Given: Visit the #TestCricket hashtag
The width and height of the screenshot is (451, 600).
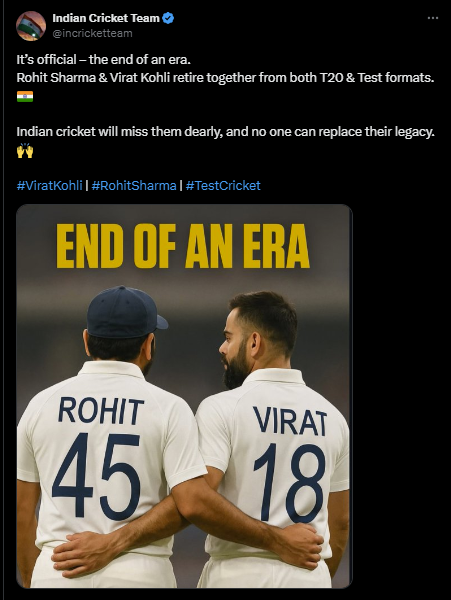Looking at the screenshot, I should tap(223, 186).
